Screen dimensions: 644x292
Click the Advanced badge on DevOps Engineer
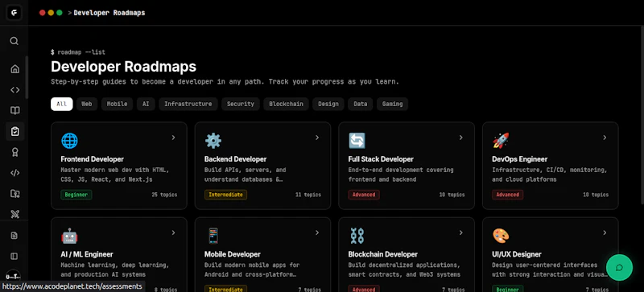click(508, 195)
